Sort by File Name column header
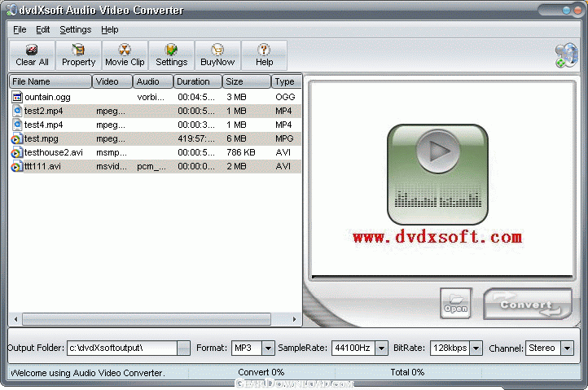This screenshot has height=390, width=588. tap(50, 81)
